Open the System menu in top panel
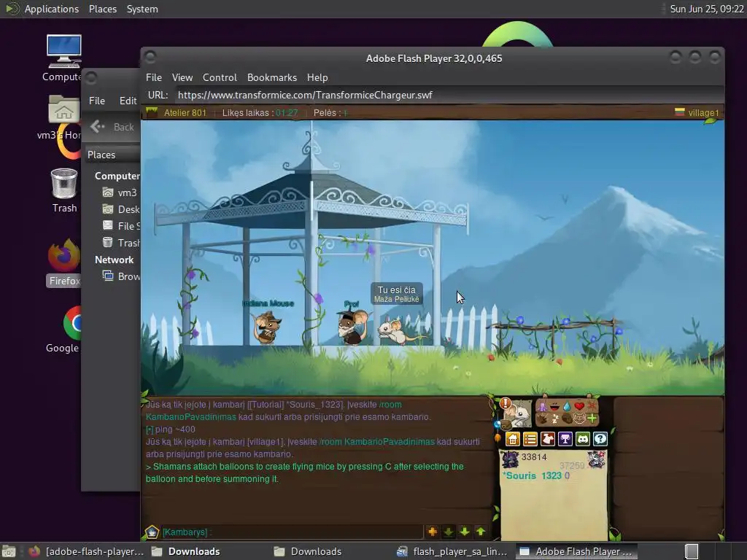This screenshot has height=560, width=747. [x=142, y=9]
